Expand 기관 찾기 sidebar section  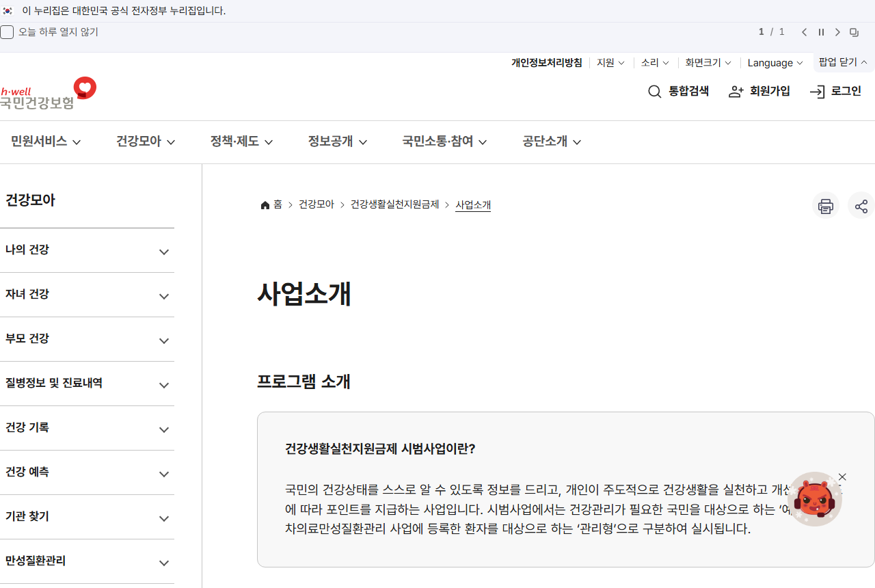[87, 517]
